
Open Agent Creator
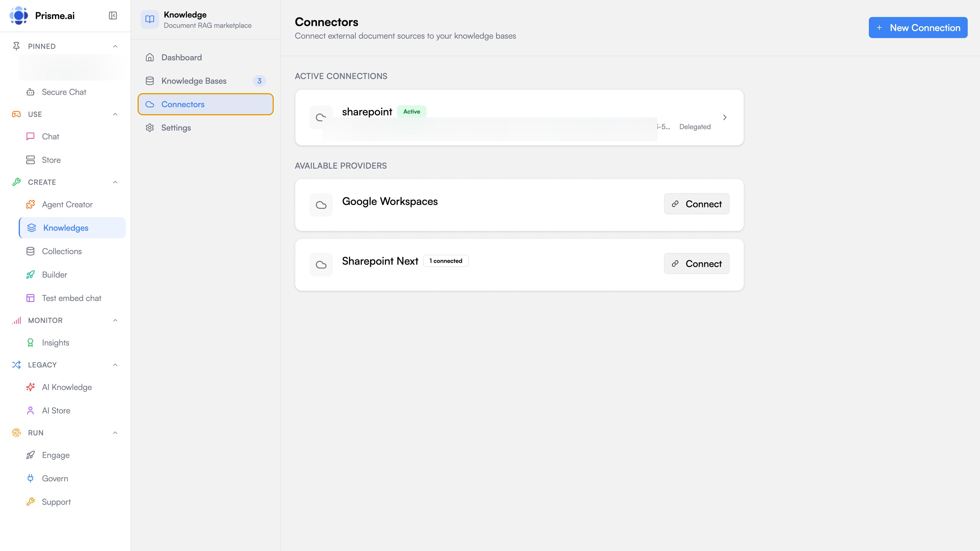click(72, 204)
